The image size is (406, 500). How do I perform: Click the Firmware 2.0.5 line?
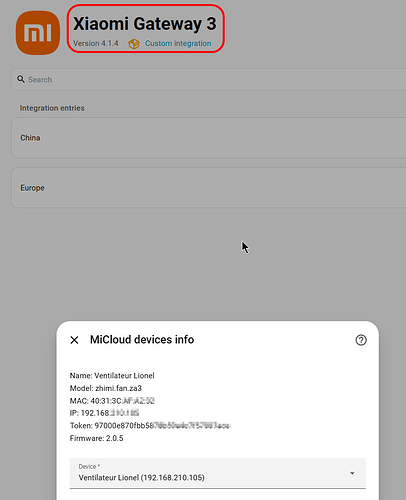pyautogui.click(x=96, y=438)
